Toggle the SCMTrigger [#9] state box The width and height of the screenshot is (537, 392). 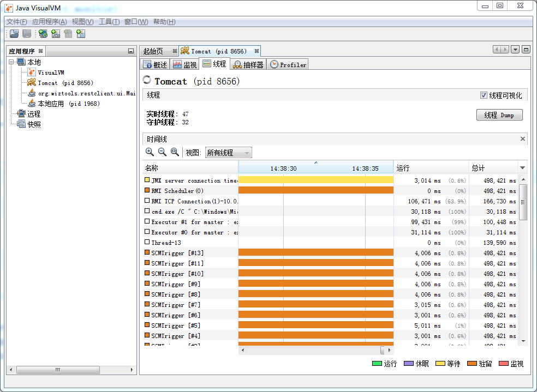[x=147, y=283]
